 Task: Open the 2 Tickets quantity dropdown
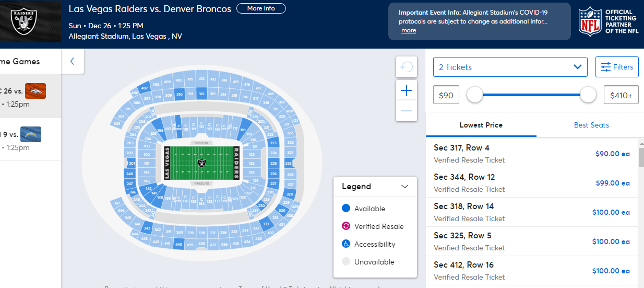tap(510, 67)
